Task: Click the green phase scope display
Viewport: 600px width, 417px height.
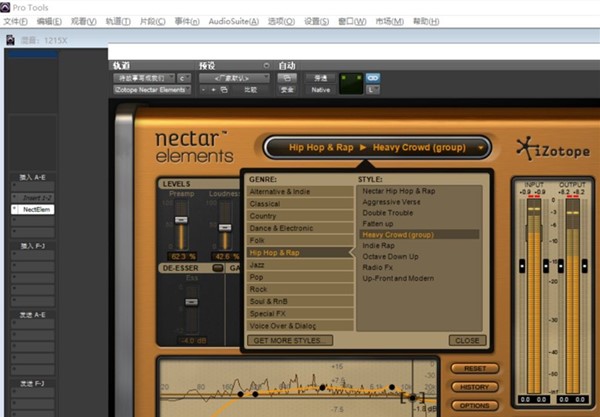Action: 351,84
